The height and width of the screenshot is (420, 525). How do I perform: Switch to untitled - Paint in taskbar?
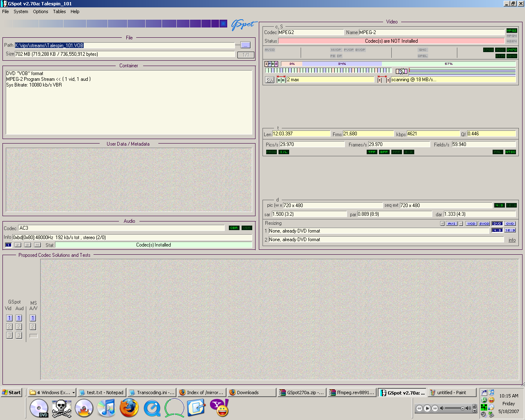tap(452, 393)
